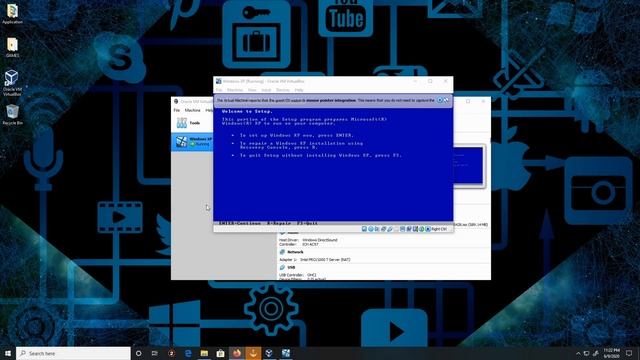The image size is (640, 360).
Task: Click Network section icon in Manager details
Action: 282,252
